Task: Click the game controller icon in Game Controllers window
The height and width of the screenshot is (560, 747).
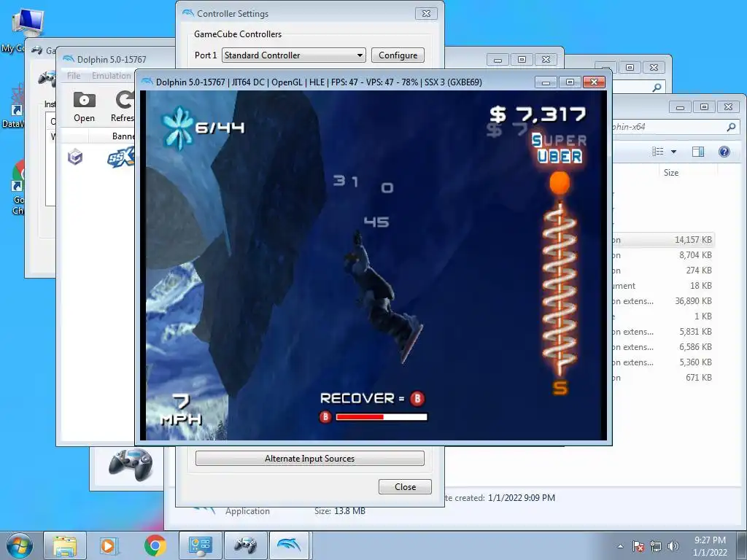Action: point(47,77)
